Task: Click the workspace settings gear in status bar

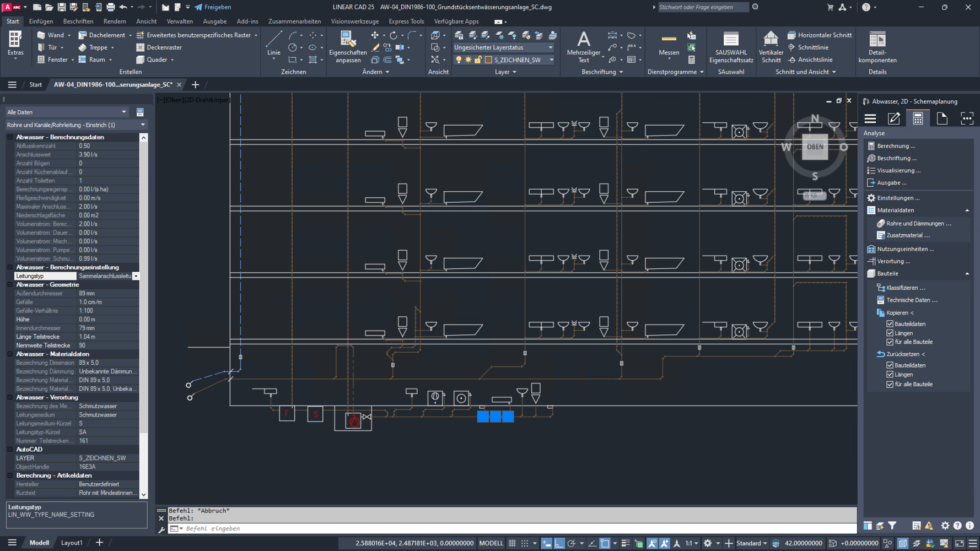Action: (x=708, y=543)
